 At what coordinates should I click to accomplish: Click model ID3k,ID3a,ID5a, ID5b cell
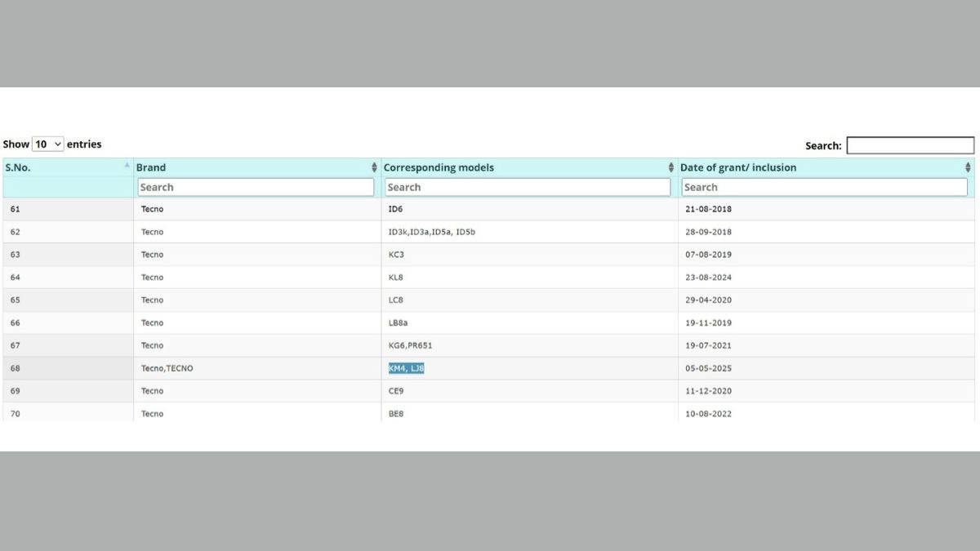coord(431,232)
